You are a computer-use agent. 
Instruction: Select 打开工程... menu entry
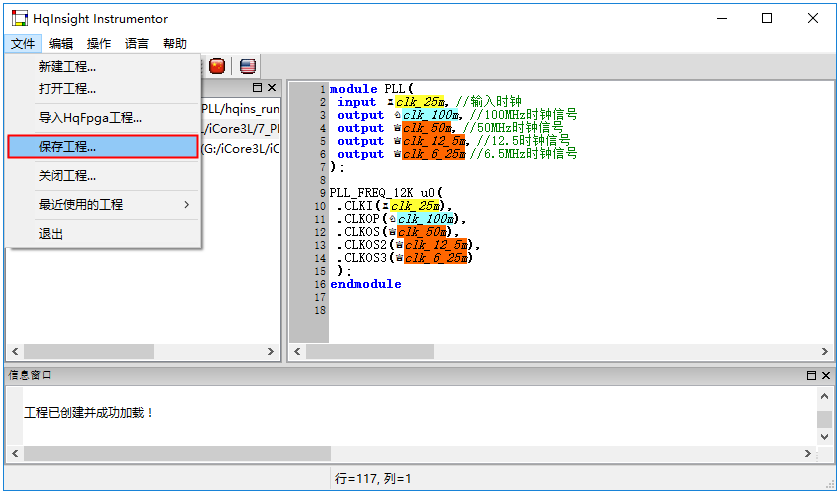[x=67, y=89]
